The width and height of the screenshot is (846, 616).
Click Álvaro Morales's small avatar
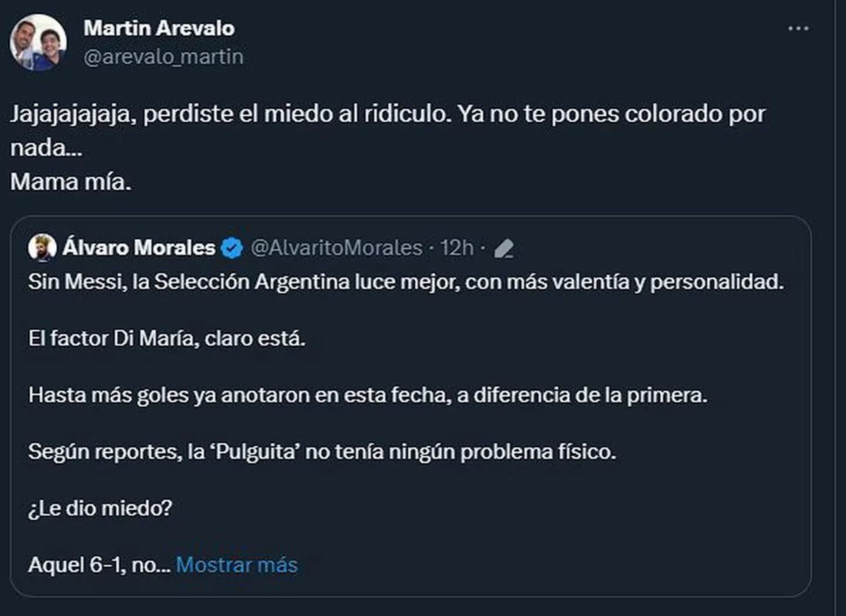pos(42,248)
